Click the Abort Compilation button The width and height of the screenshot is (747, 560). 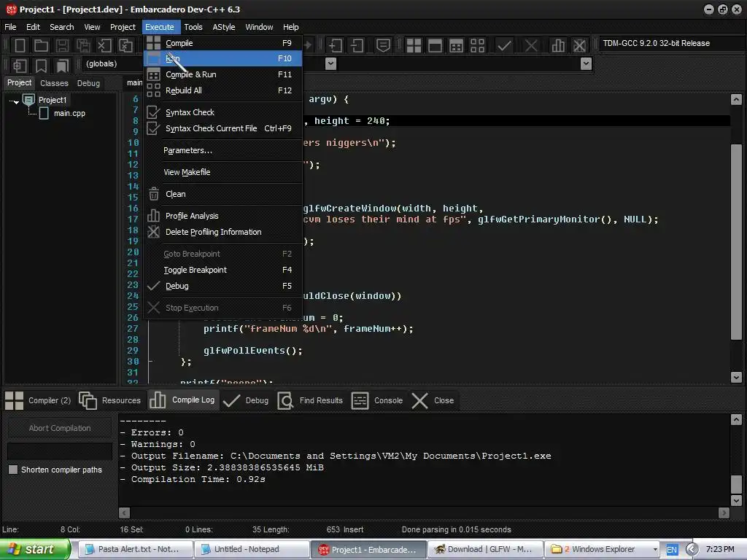click(60, 428)
